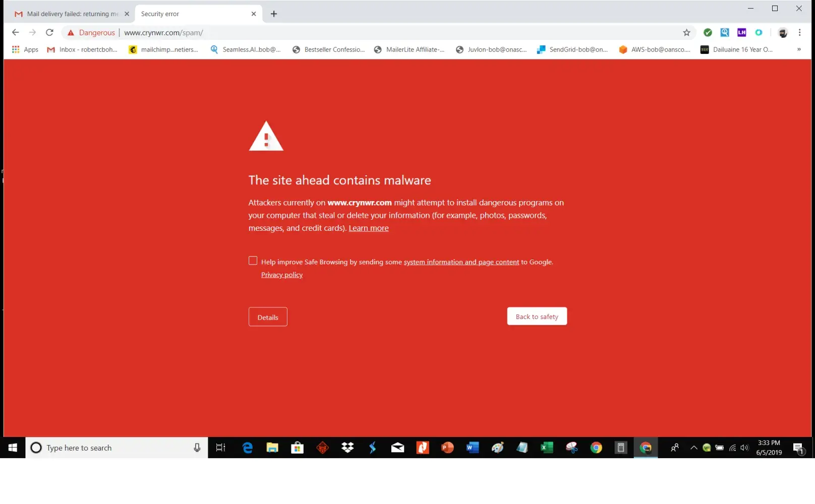Enable Help improve Safe Browsing checkbox

point(253,261)
